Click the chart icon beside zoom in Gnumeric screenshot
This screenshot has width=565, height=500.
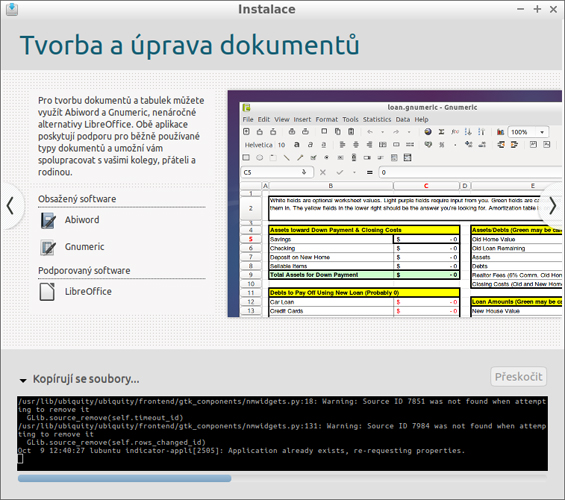click(x=500, y=132)
